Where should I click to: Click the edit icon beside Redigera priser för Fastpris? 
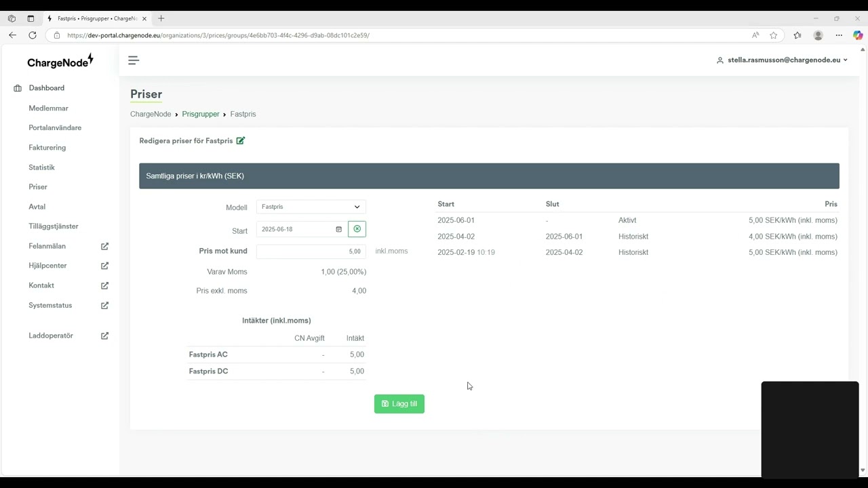pyautogui.click(x=240, y=140)
